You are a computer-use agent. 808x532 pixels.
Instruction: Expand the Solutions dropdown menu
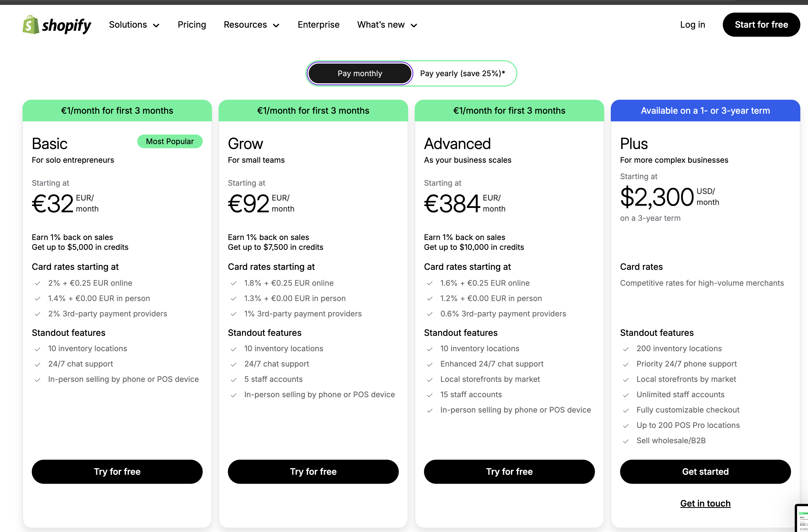pos(134,25)
